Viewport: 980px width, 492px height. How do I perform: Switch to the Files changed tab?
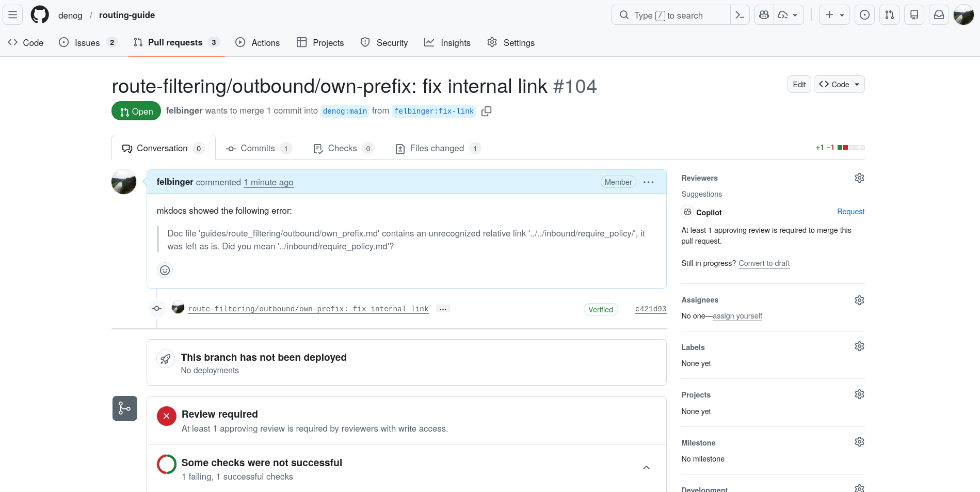pos(438,149)
